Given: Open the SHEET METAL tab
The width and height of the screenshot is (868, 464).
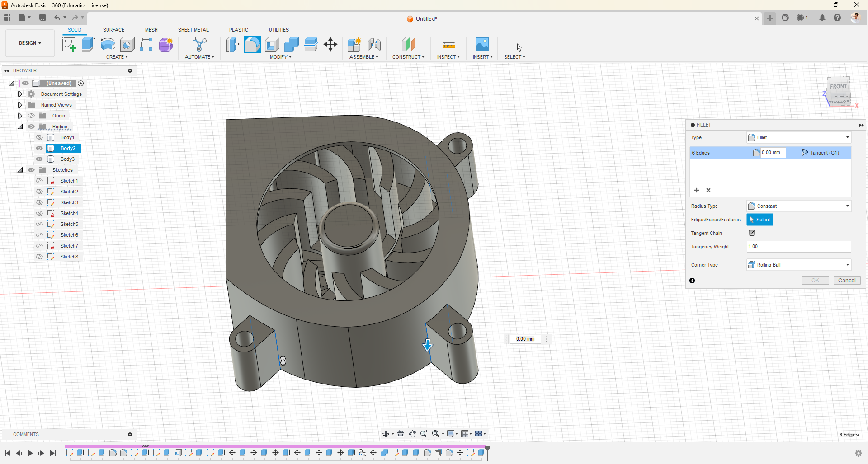Looking at the screenshot, I should 193,30.
